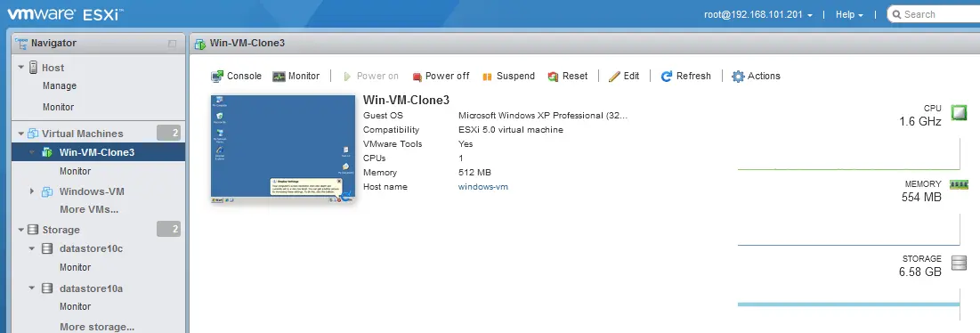Image resolution: width=980 pixels, height=333 pixels.
Task: Click the search magnifier icon
Action: coord(896,14)
